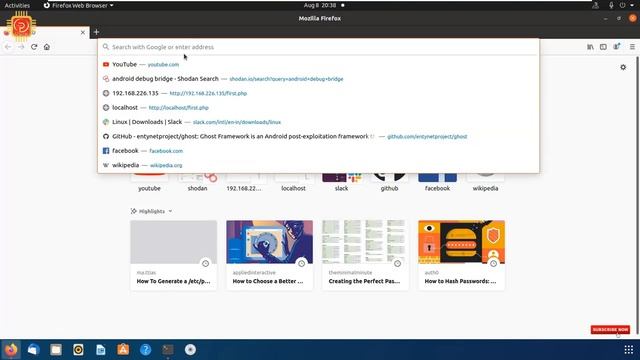Reload the page with the refresh icon
Image resolution: width=640 pixels, height=360 pixels.
point(34,47)
